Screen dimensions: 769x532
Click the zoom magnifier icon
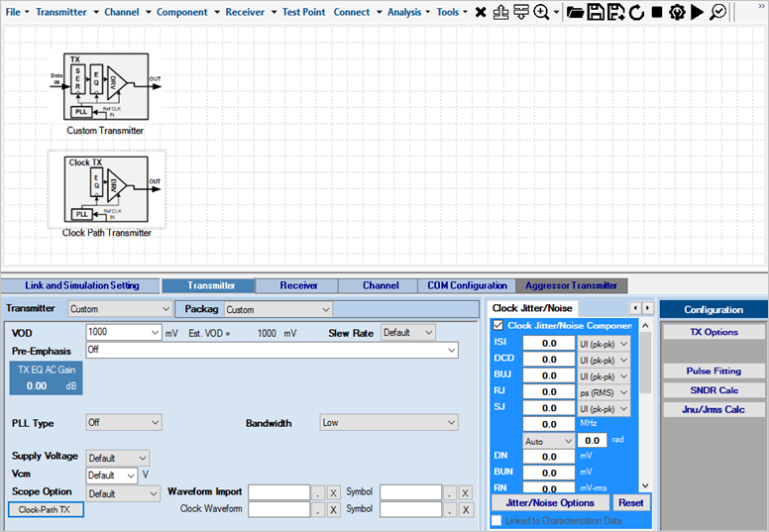[542, 12]
